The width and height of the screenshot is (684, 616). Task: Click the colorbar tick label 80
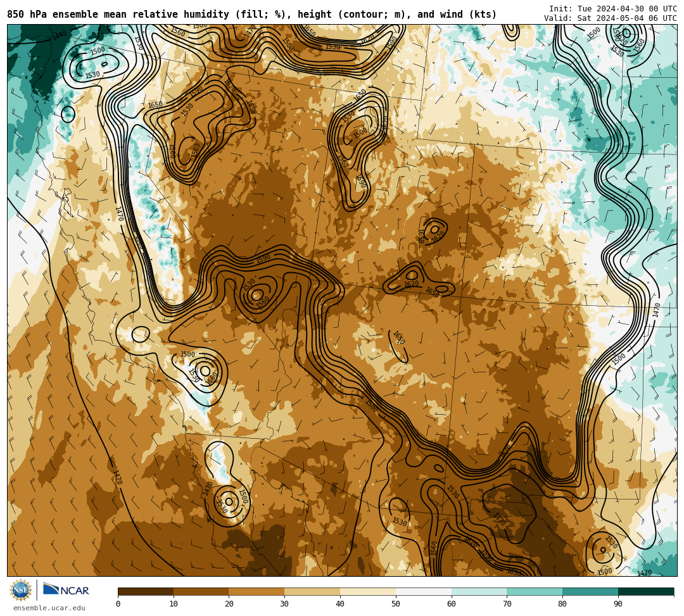[562, 604]
